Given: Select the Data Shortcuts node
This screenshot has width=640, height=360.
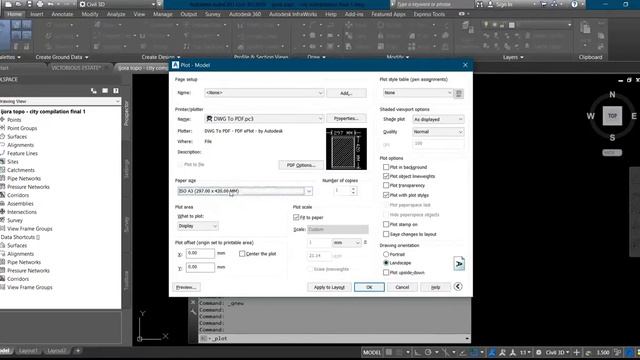Looking at the screenshot, I should click(x=20, y=237).
